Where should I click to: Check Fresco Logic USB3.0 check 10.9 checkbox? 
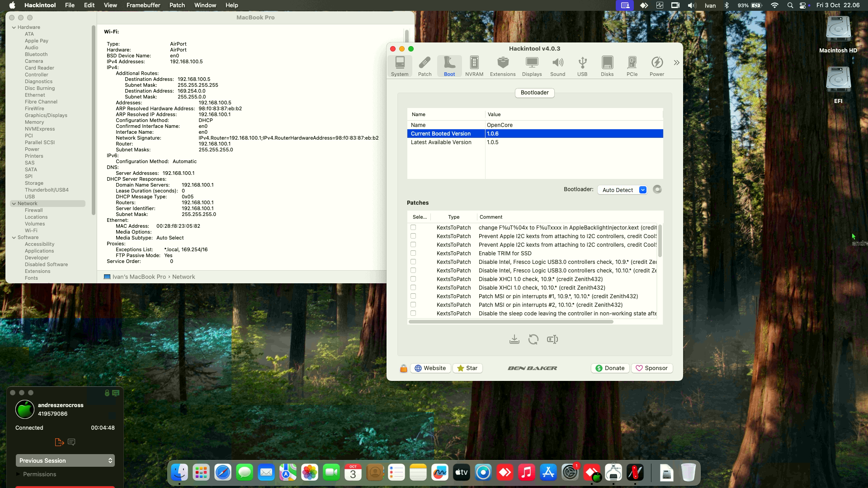click(x=413, y=262)
